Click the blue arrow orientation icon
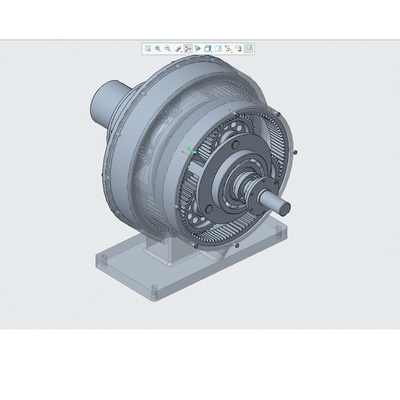 [x=198, y=49]
